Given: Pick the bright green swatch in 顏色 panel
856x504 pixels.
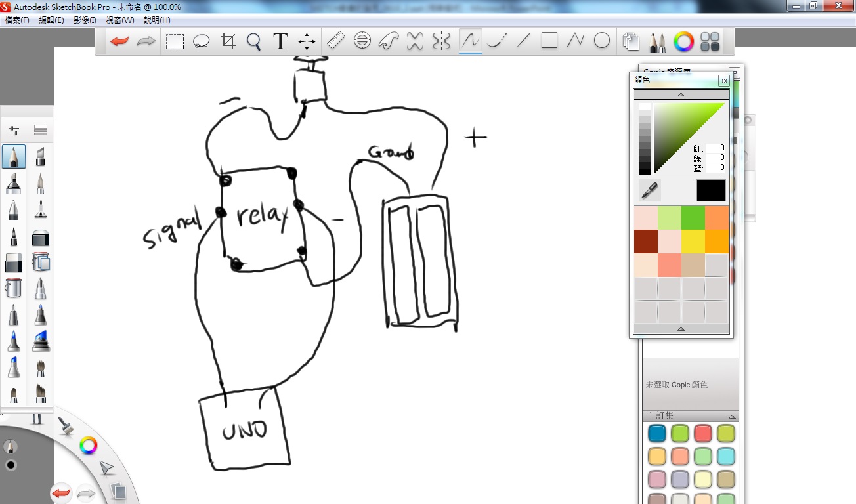Looking at the screenshot, I should coord(693,218).
